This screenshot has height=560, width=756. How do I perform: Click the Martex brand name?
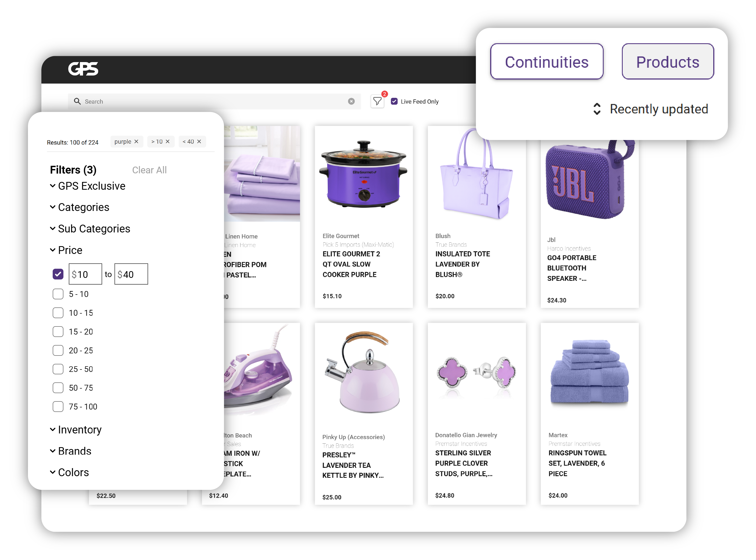[558, 435]
